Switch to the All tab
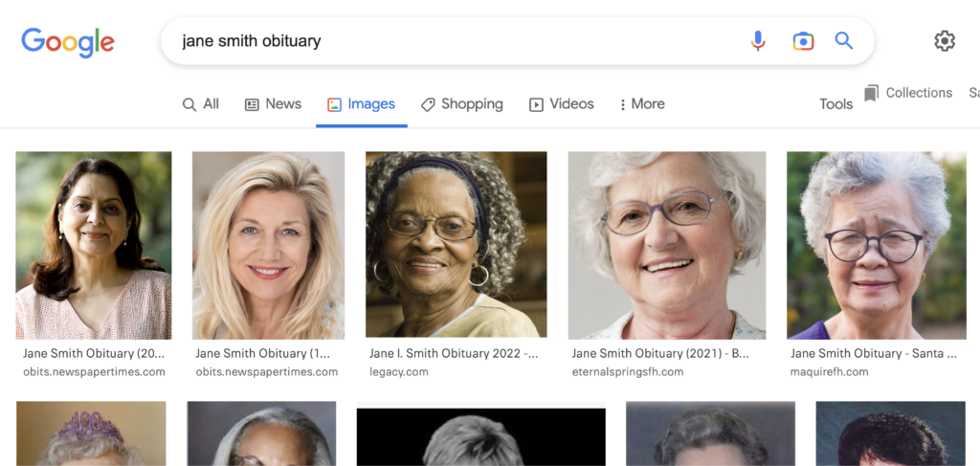This screenshot has height=466, width=980. tap(201, 104)
